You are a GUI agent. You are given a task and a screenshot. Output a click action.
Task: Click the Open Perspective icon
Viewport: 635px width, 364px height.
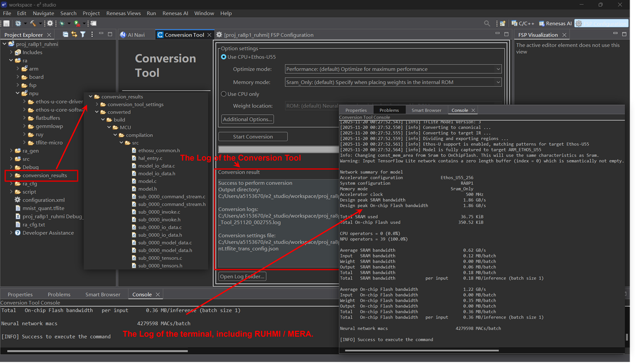(502, 23)
